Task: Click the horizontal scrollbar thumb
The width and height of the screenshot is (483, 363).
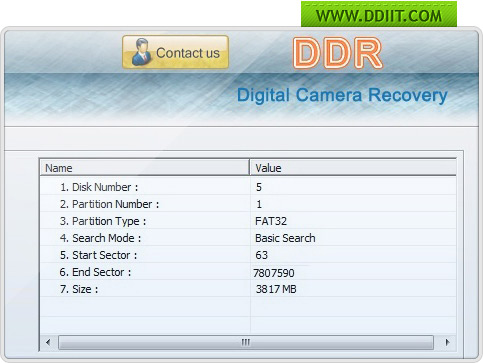Action: (246, 342)
